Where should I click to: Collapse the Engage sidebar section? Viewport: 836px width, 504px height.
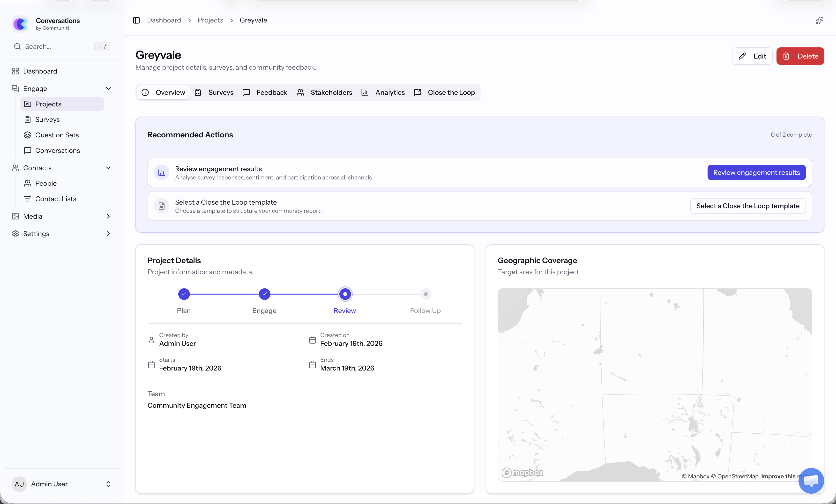(x=108, y=89)
